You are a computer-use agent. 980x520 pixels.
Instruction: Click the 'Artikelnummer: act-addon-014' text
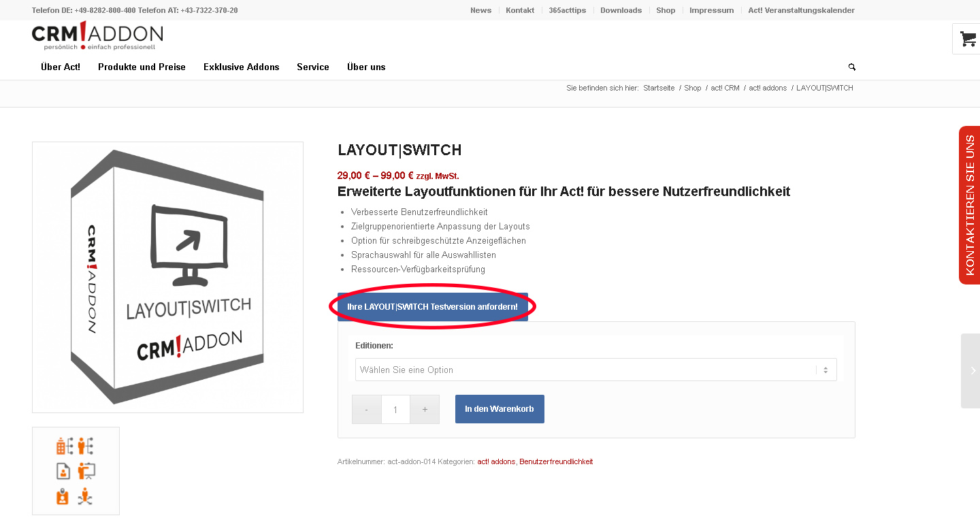click(x=386, y=461)
